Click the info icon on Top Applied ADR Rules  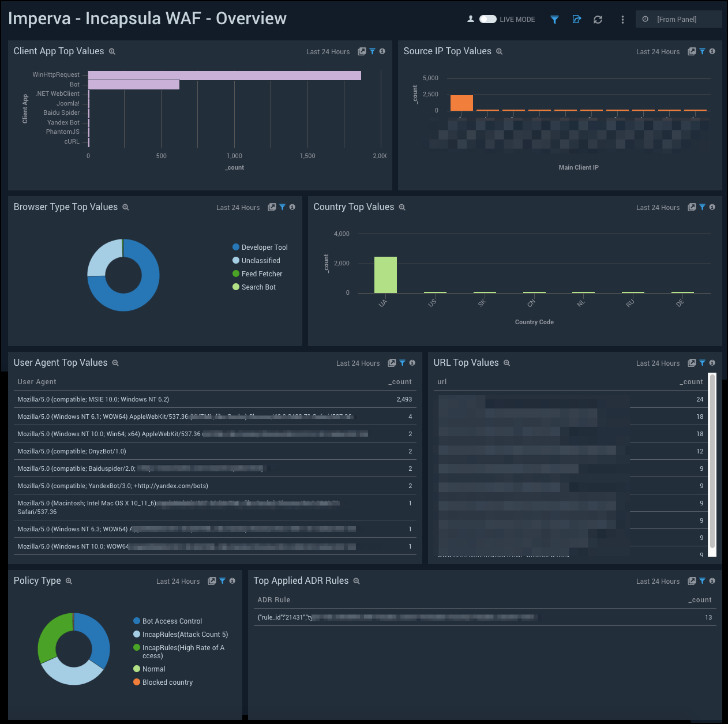[712, 581]
